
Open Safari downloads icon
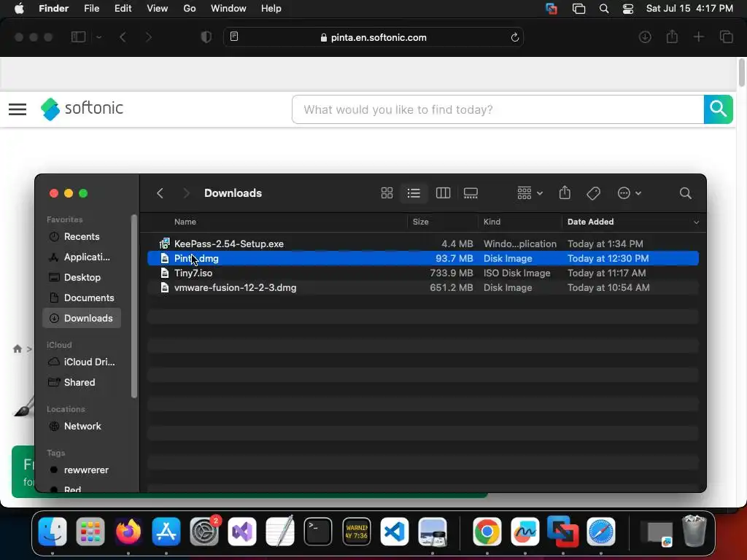click(645, 37)
